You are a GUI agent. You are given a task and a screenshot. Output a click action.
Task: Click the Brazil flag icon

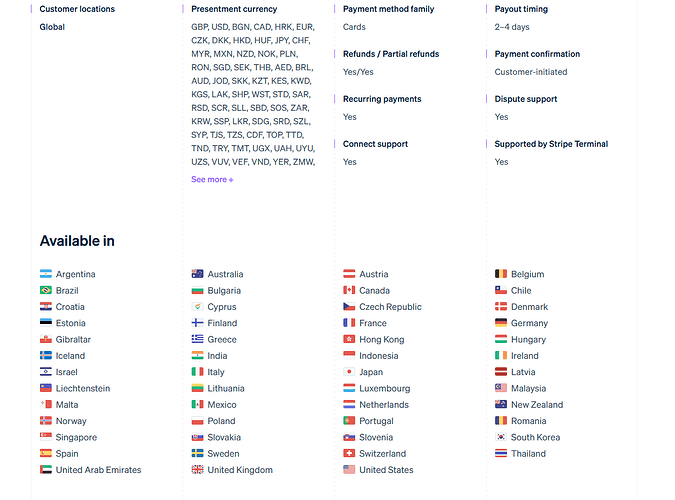coord(46,291)
